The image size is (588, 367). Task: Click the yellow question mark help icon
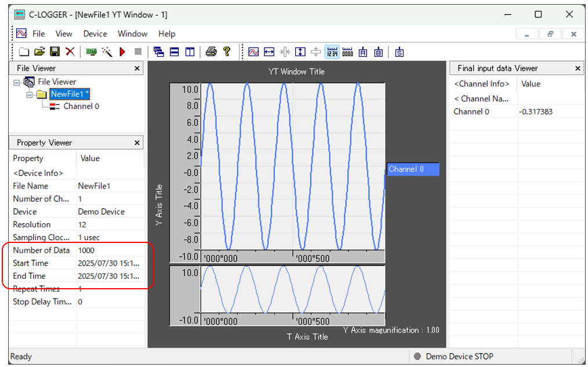(227, 52)
